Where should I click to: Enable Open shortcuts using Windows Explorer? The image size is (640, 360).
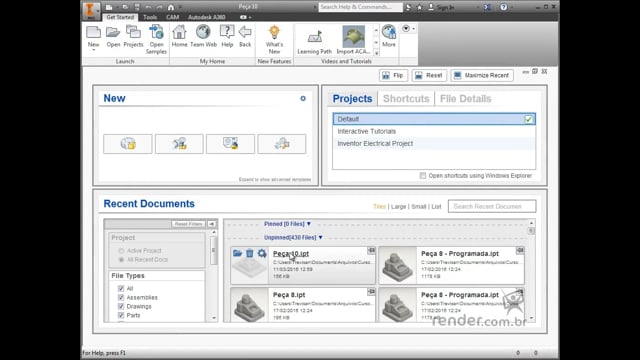[423, 176]
